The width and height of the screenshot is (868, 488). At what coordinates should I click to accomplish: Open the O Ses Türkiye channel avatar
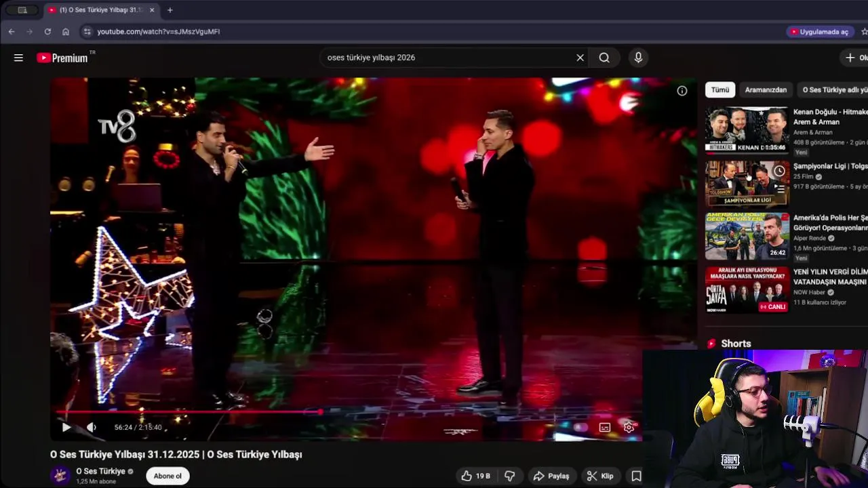[60, 476]
